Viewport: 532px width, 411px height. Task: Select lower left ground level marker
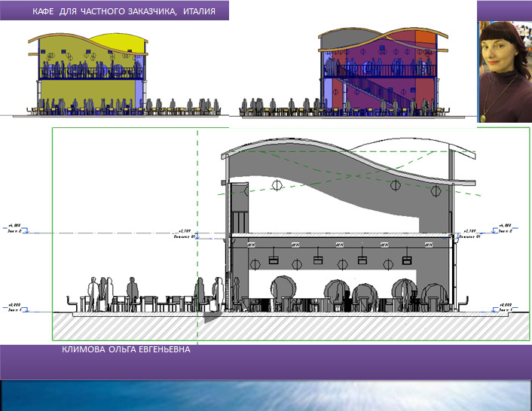coord(17,308)
